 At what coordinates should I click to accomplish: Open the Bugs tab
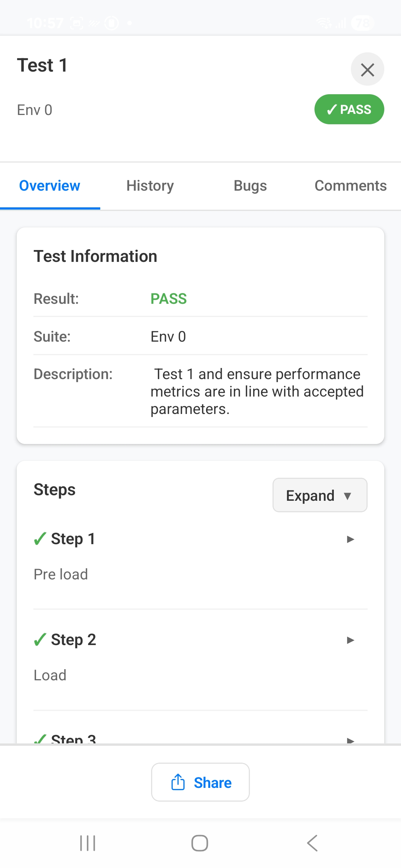pos(250,185)
